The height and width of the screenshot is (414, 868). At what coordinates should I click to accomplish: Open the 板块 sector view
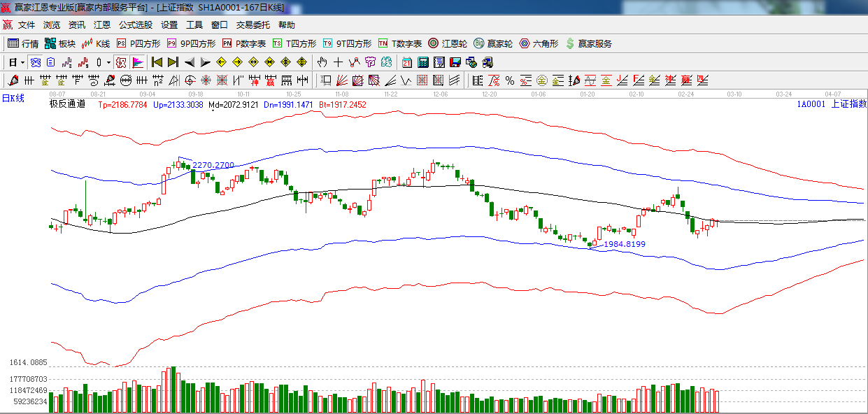60,43
